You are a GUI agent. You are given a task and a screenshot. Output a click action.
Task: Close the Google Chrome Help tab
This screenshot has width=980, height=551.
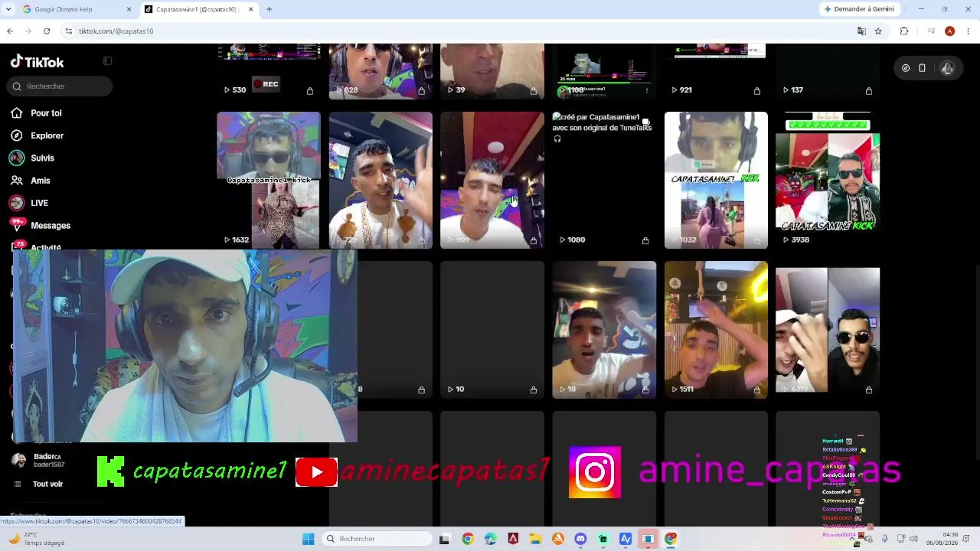click(129, 9)
